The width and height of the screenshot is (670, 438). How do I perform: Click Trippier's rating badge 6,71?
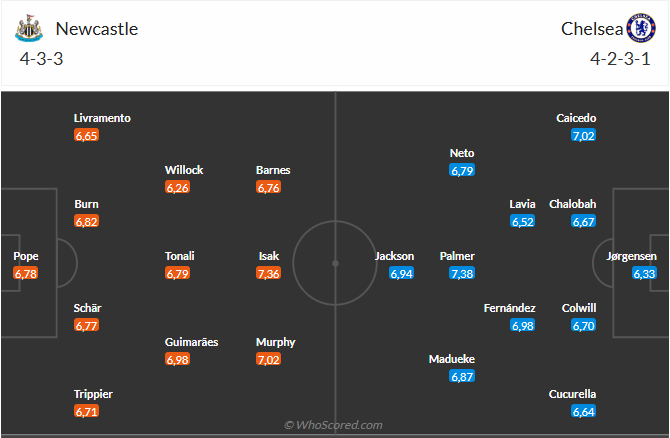(86, 411)
